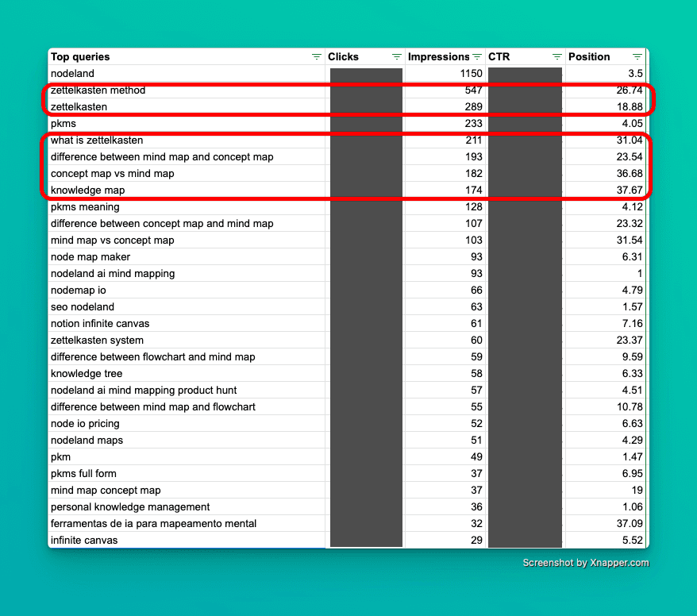Select the Top queries header cell
The width and height of the screenshot is (697, 616).
[187, 57]
